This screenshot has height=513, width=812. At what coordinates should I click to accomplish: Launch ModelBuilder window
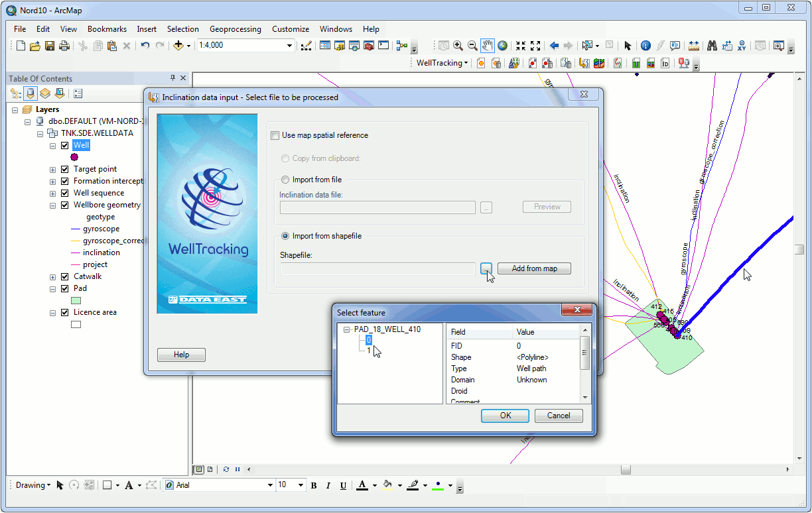click(x=402, y=46)
